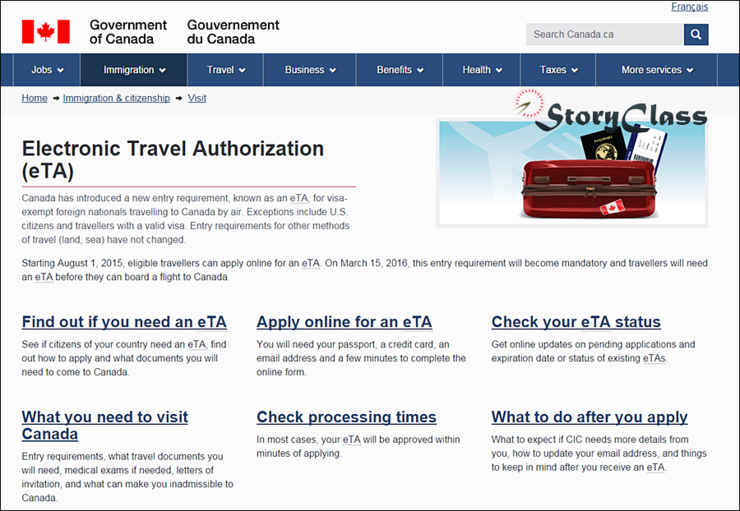Open What to do after you apply
The width and height of the screenshot is (740, 511).
589,417
